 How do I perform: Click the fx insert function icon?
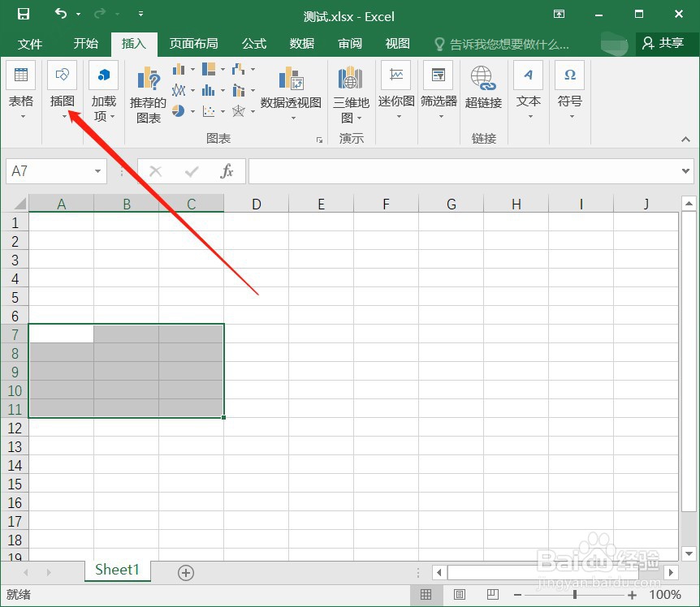227,171
